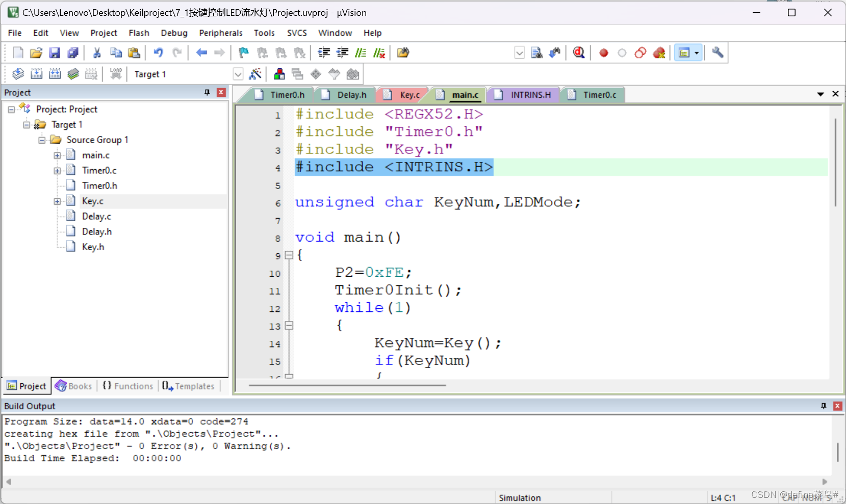The image size is (846, 504).
Task: Open the Target 1 selection dropdown
Action: (x=238, y=74)
